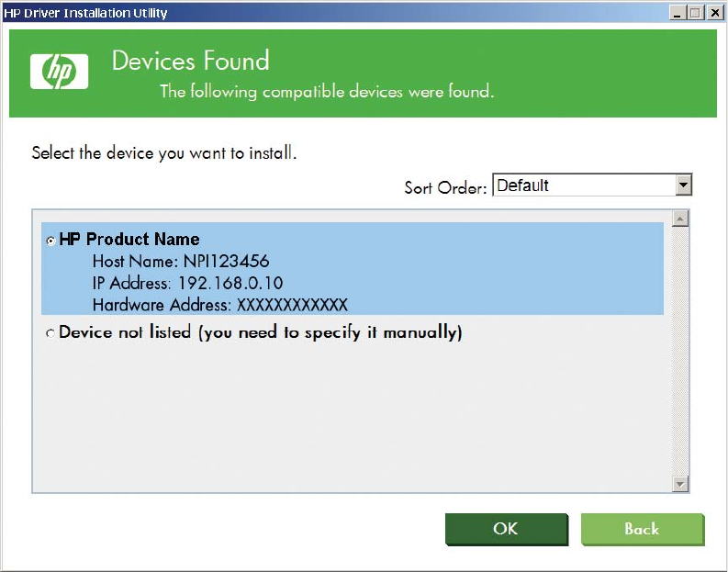This screenshot has height=572, width=728.
Task: Maximize the installer window
Action: coord(694,13)
